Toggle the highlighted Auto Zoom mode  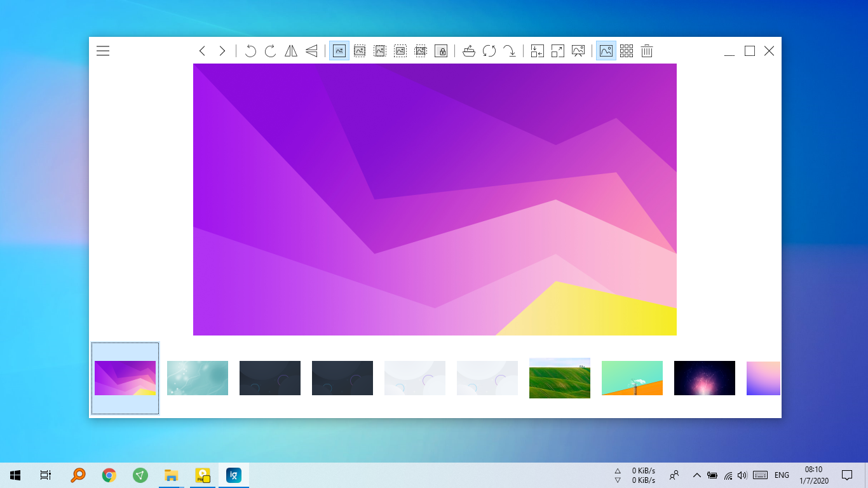point(339,51)
